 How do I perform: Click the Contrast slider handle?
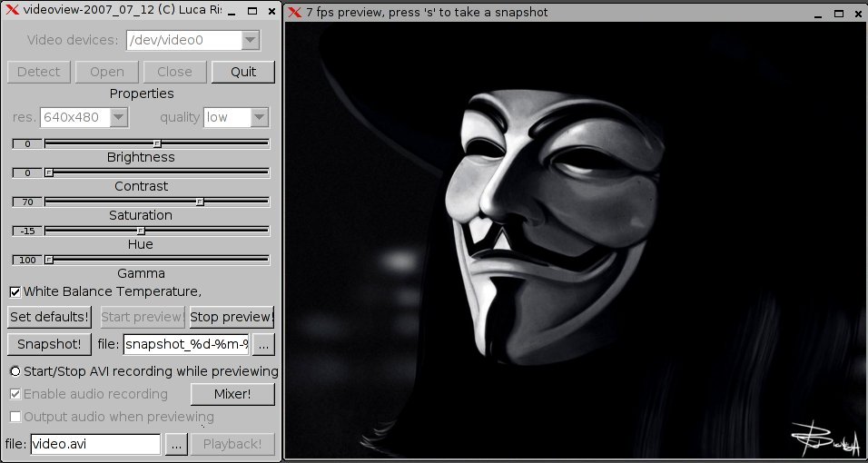[x=49, y=172]
